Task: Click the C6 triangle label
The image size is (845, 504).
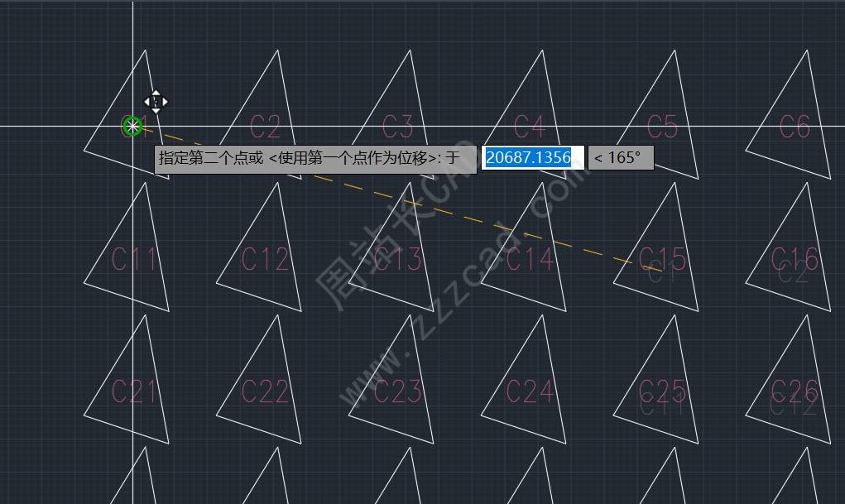Action: tap(795, 127)
